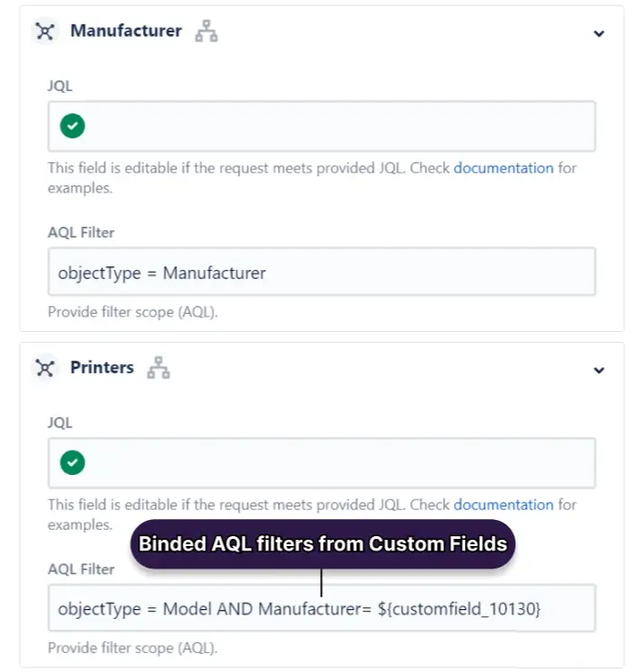Select the Printers section title
This screenshot has height=672, width=634.
(102, 368)
